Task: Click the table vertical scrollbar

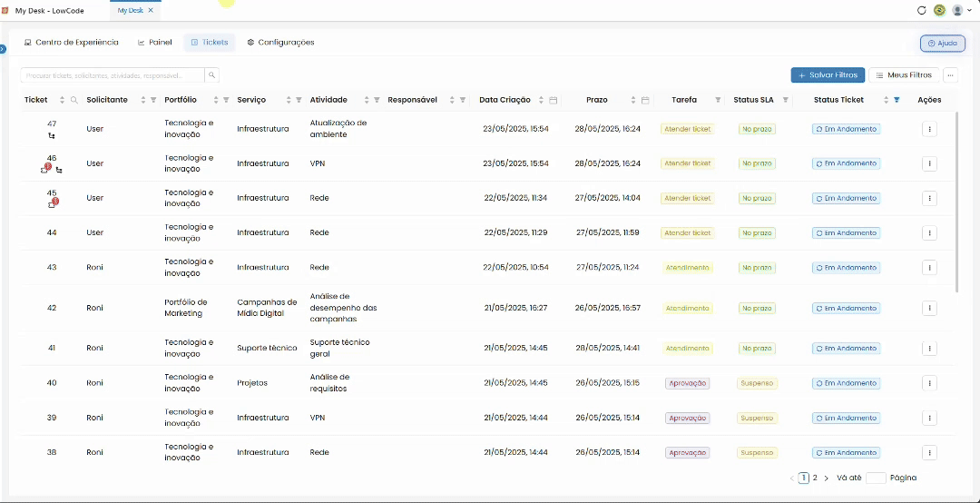Action: click(957, 202)
